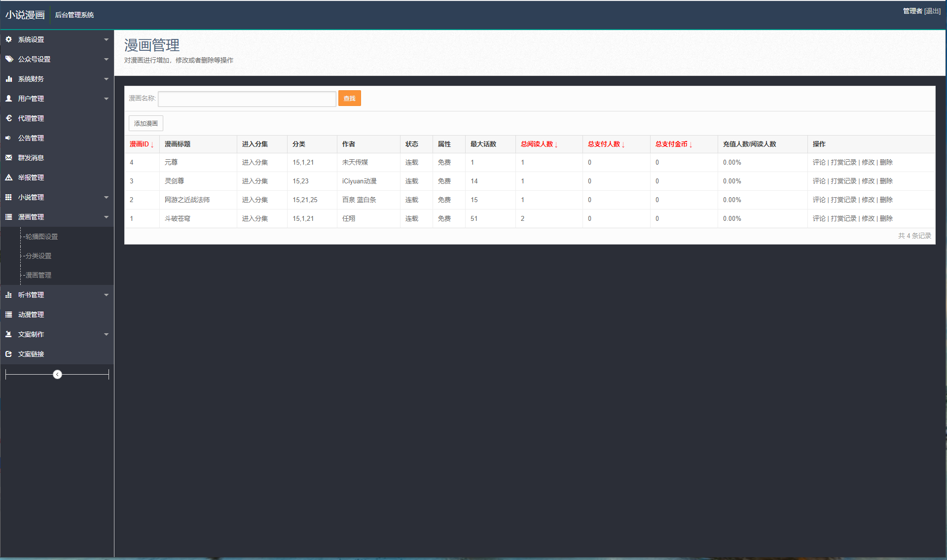Expand the 听书管理 menu arrow
The width and height of the screenshot is (947, 560).
coord(106,295)
